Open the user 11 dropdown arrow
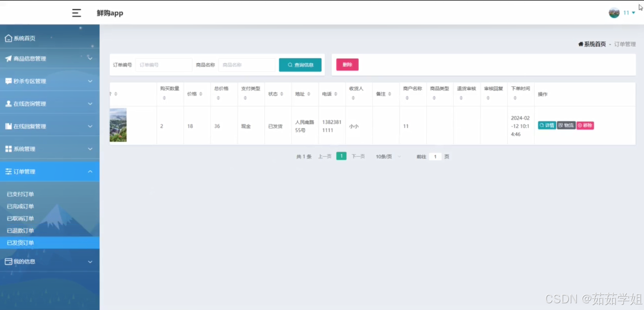 coord(633,13)
